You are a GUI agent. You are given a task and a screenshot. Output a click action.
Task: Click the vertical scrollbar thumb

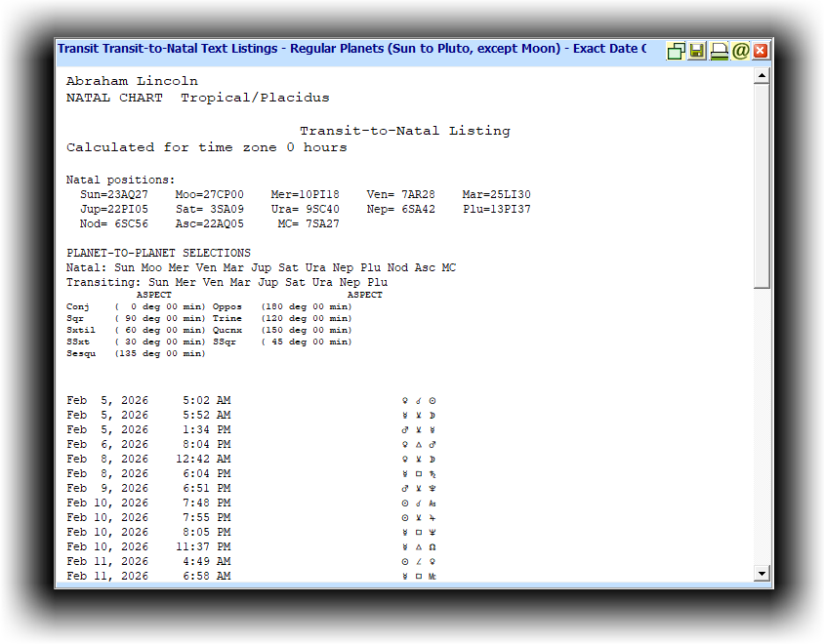(x=762, y=185)
